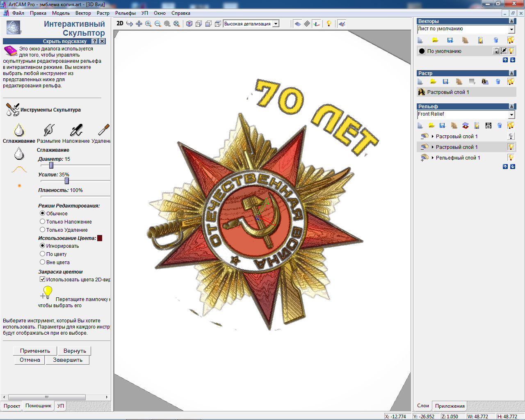Show the first Растровый слой 1 relief layer
Viewport: 525px width, 420px height.
(511, 136)
